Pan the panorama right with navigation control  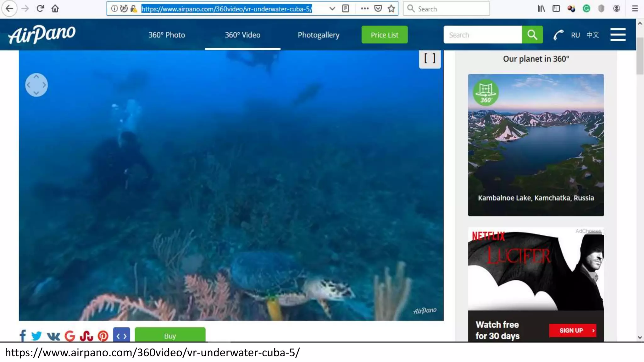pos(44,85)
